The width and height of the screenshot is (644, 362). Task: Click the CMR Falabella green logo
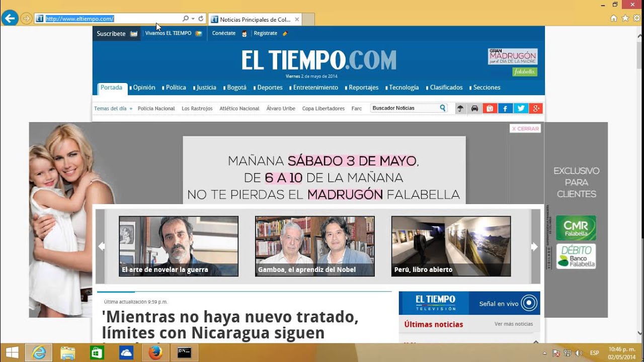click(x=576, y=228)
